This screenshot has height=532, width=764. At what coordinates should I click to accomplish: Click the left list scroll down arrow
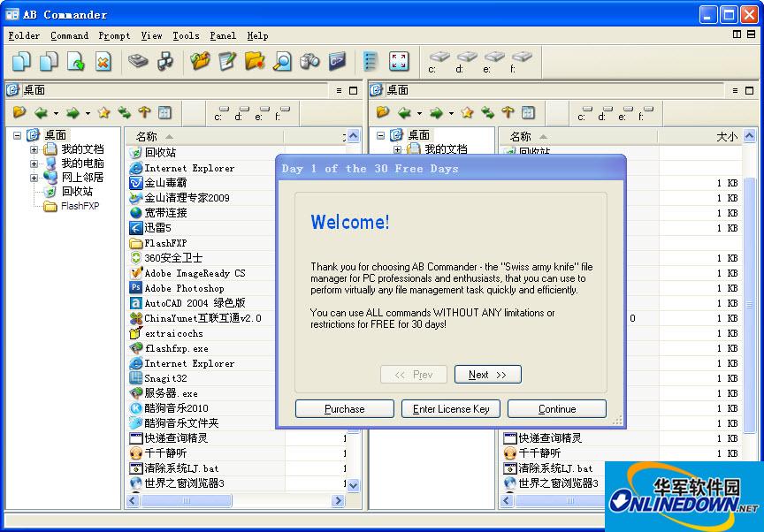pyautogui.click(x=353, y=485)
